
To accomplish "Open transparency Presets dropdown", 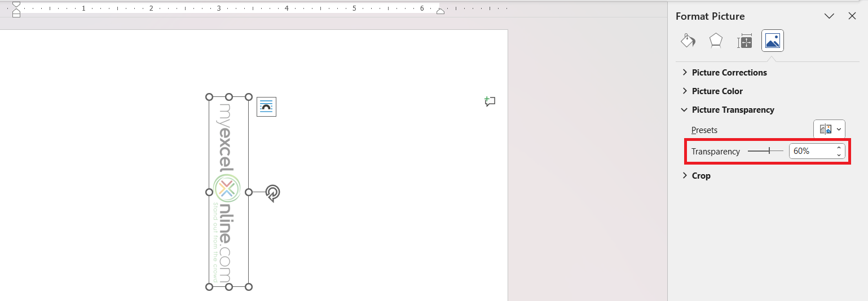I will click(829, 129).
